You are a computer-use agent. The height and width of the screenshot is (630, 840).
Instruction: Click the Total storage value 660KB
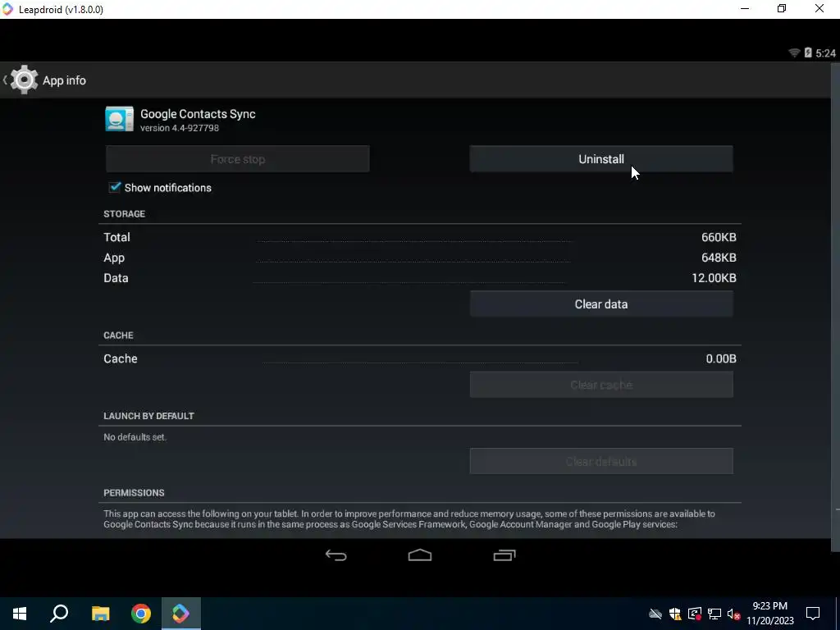coord(719,237)
